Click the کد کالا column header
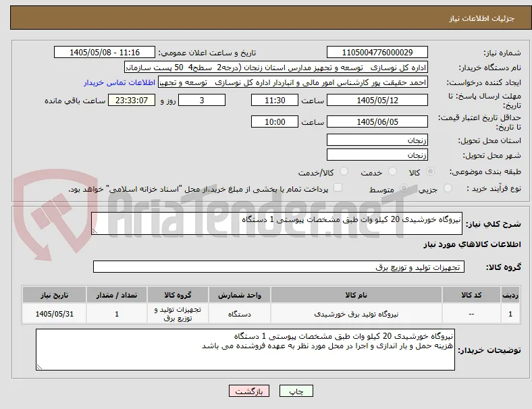Image resolution: width=532 pixels, height=409 pixels. pyautogui.click(x=471, y=295)
